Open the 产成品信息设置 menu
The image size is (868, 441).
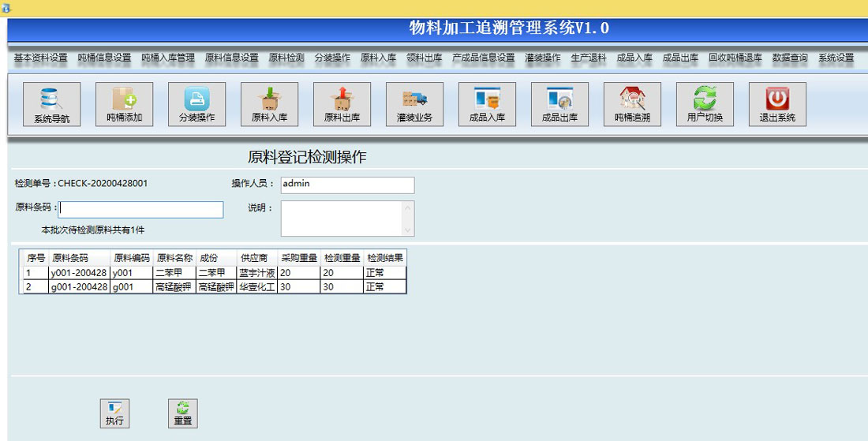click(483, 58)
